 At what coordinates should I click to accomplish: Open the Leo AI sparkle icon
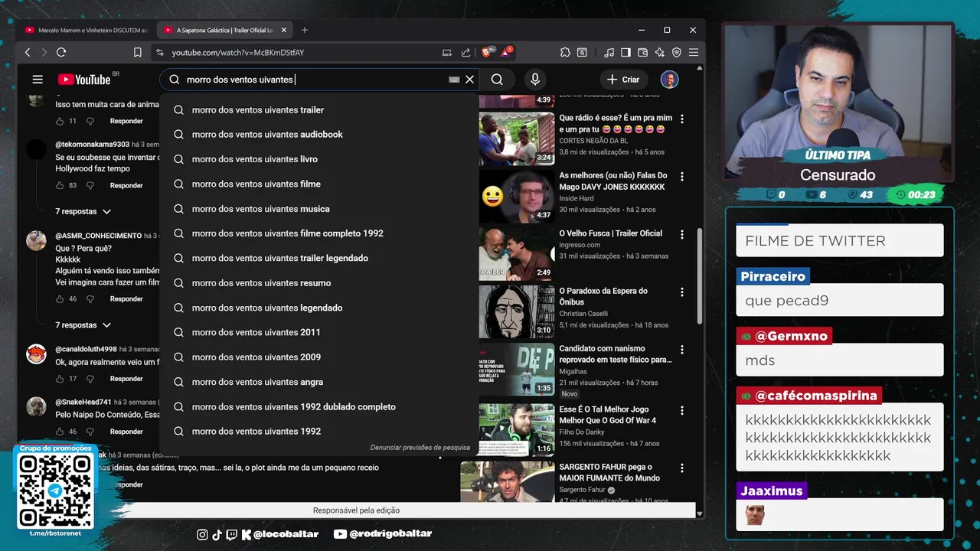pos(659,52)
